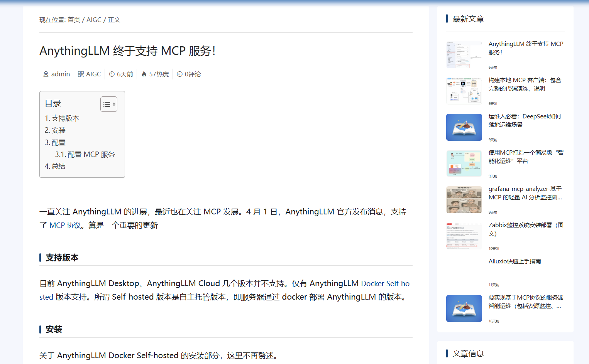Open thumbnail for 使用MCP打造一个简易版 article
Image resolution: width=589 pixels, height=364 pixels.
pos(464,163)
